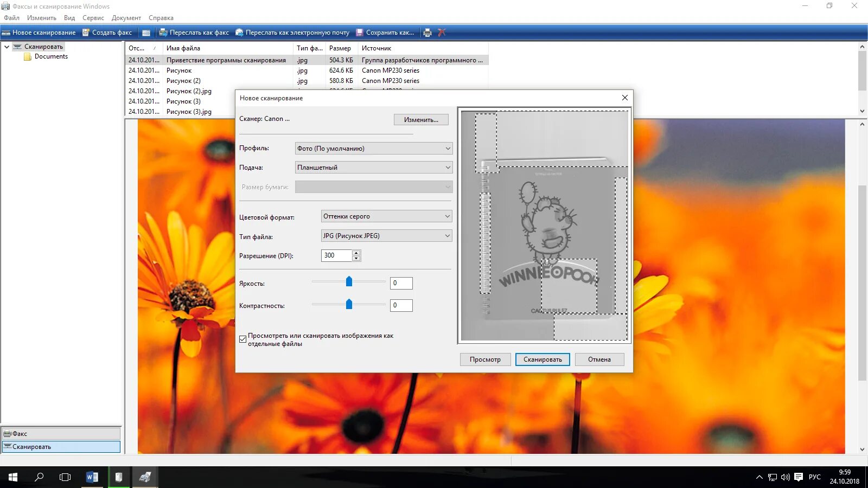Start a new scan from the toolbar
The width and height of the screenshot is (868, 488).
[x=39, y=33]
